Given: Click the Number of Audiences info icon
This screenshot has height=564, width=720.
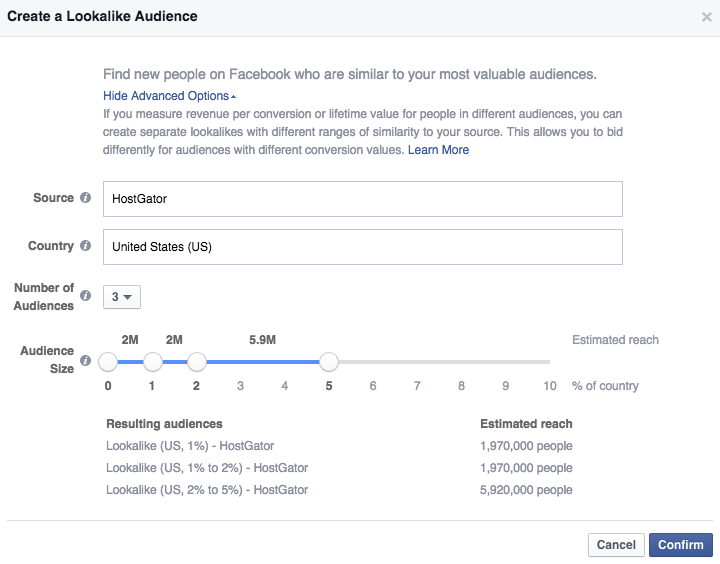Looking at the screenshot, I should [85, 295].
